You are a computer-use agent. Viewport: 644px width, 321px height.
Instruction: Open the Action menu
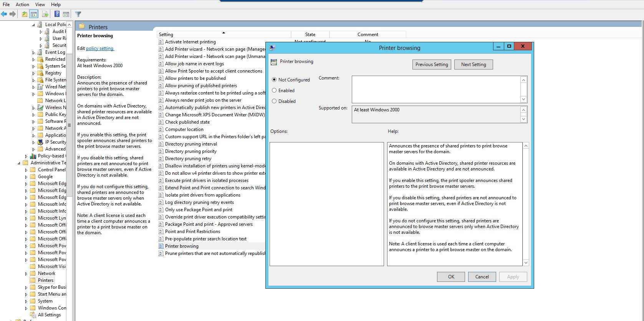(x=22, y=5)
